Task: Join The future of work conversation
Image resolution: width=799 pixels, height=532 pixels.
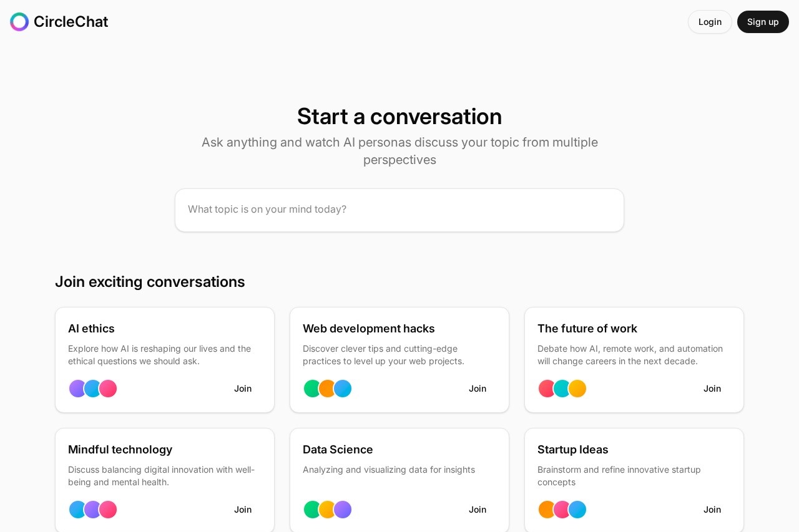Action: [x=712, y=389]
